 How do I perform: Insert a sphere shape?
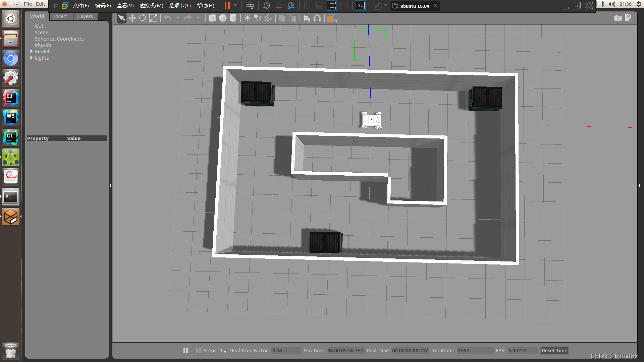(223, 18)
